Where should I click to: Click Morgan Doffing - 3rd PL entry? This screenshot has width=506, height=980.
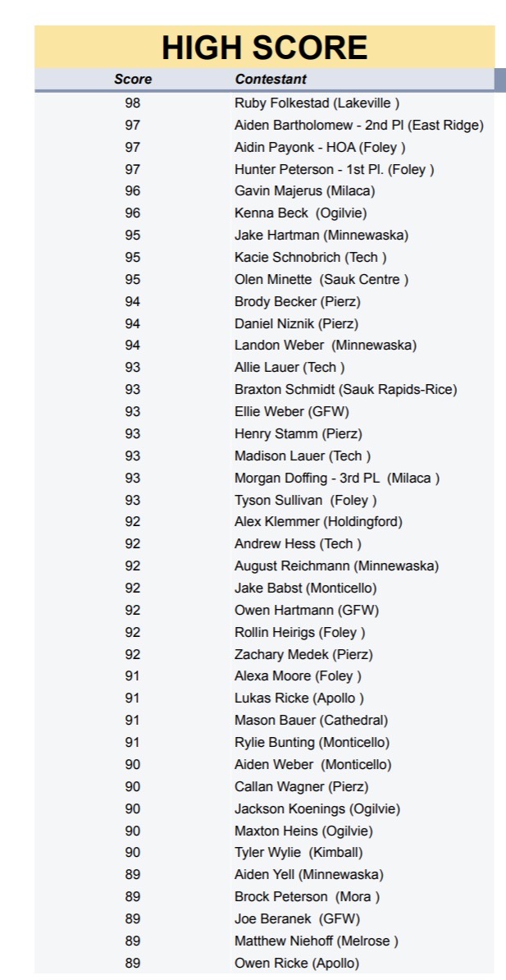coord(336,478)
